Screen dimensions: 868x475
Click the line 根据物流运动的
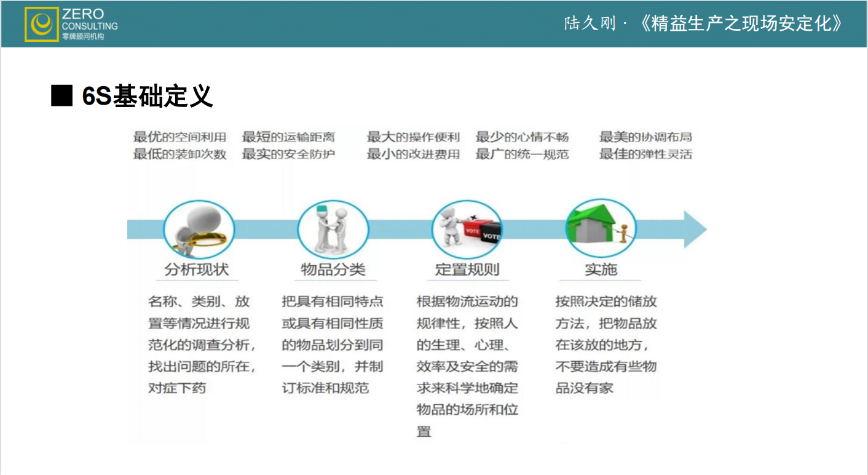point(467,301)
